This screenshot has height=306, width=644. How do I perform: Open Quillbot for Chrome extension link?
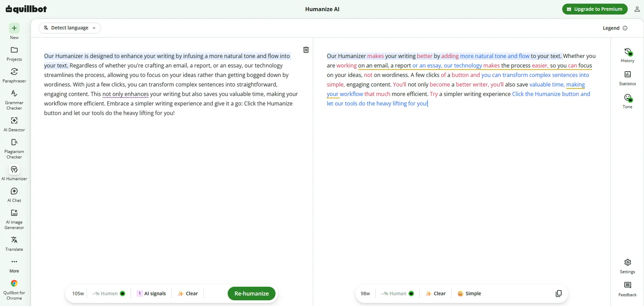(14, 290)
